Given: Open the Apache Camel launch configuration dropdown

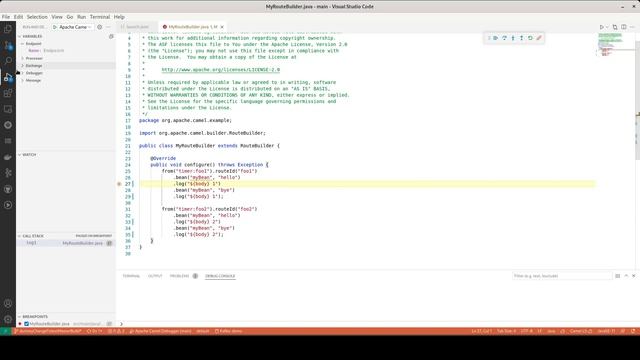Looking at the screenshot, I should (75, 27).
